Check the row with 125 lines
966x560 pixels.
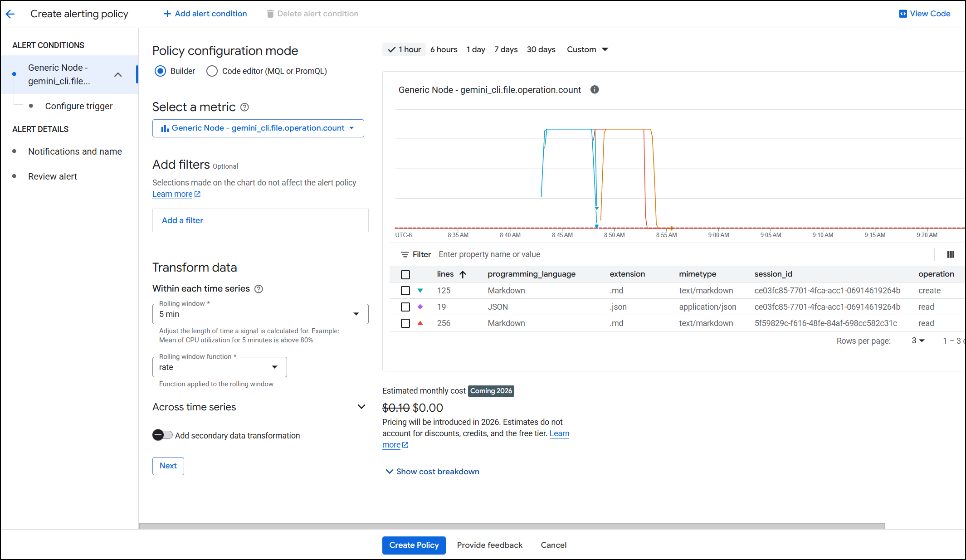coord(405,291)
